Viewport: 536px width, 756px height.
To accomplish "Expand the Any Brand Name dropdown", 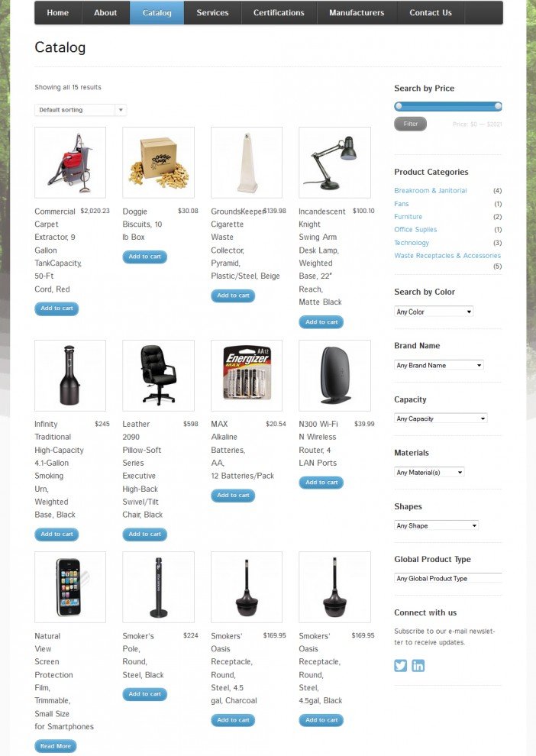I will pos(438,366).
